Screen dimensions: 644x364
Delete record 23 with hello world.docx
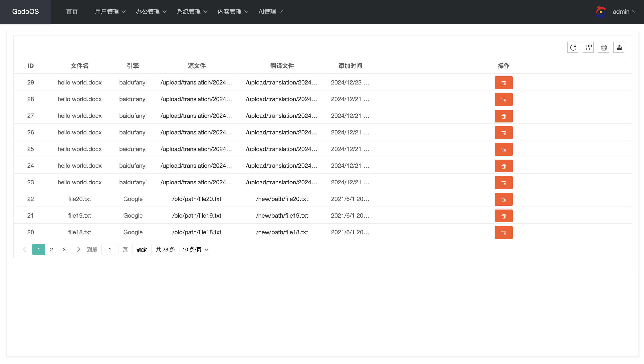[504, 182]
